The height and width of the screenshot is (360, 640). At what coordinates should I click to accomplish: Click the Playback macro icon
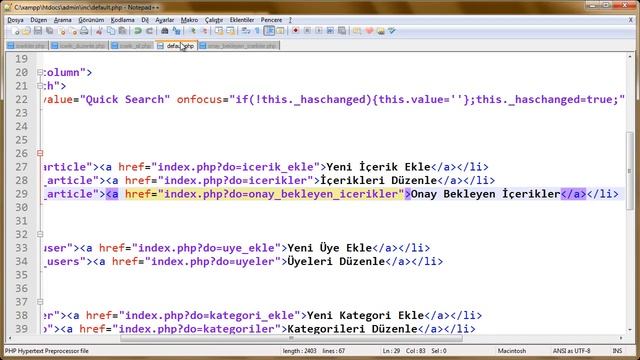(x=318, y=31)
